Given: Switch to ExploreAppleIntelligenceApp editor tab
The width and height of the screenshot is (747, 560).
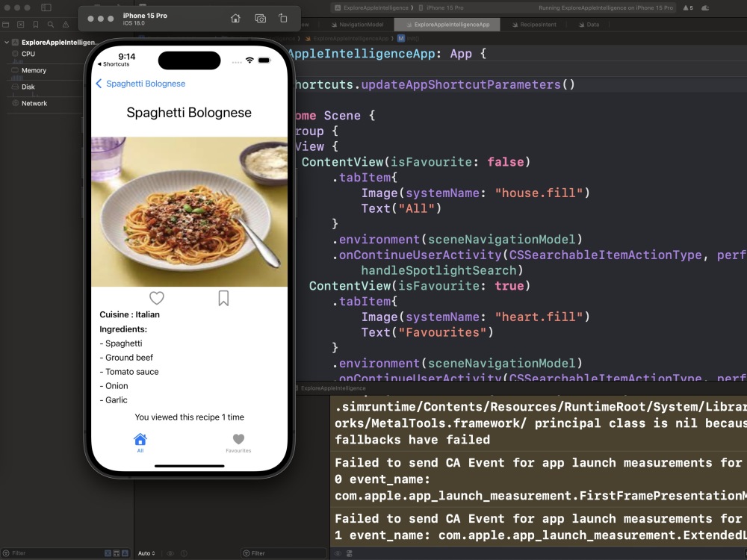Looking at the screenshot, I should [x=447, y=25].
